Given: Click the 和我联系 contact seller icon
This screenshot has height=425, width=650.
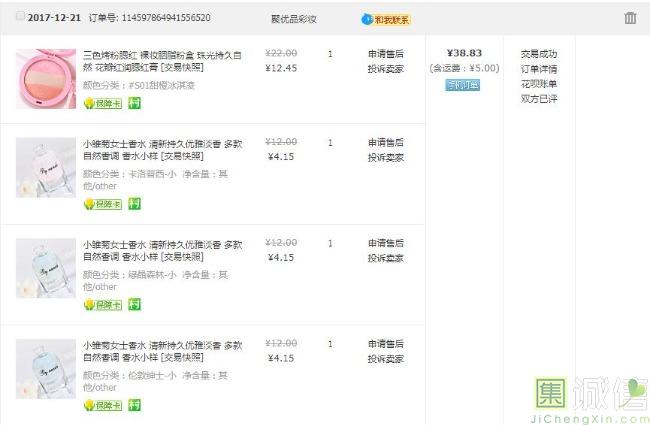Looking at the screenshot, I should [x=386, y=19].
